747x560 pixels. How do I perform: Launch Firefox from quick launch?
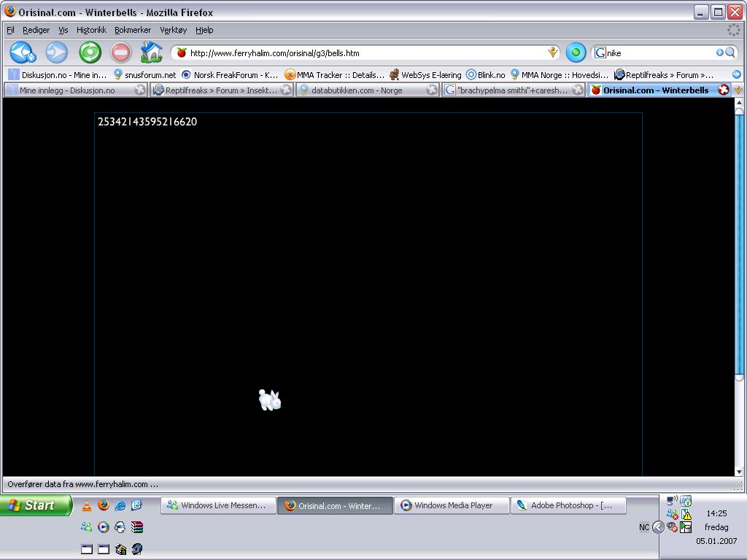coord(104,505)
